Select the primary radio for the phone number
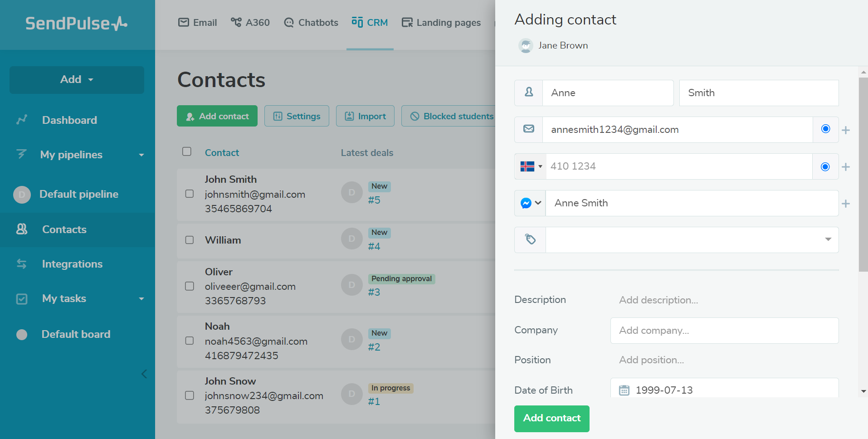 click(825, 166)
